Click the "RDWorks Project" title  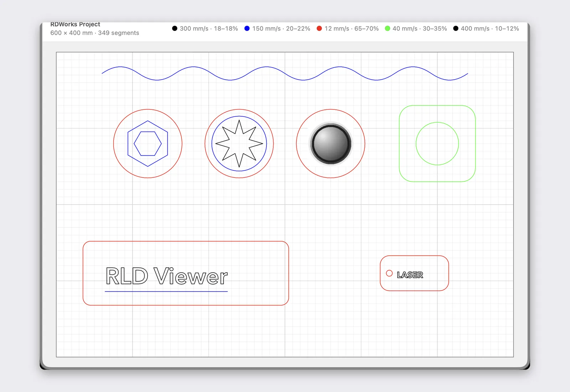tap(75, 24)
